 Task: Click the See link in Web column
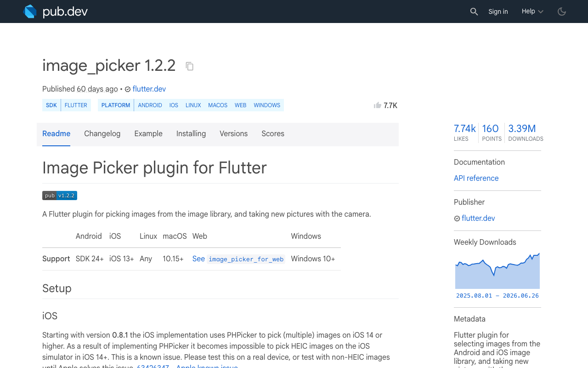coord(198,259)
